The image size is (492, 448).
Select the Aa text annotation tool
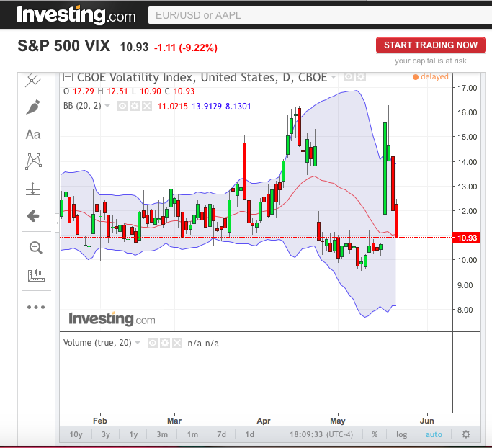pyautogui.click(x=33, y=135)
